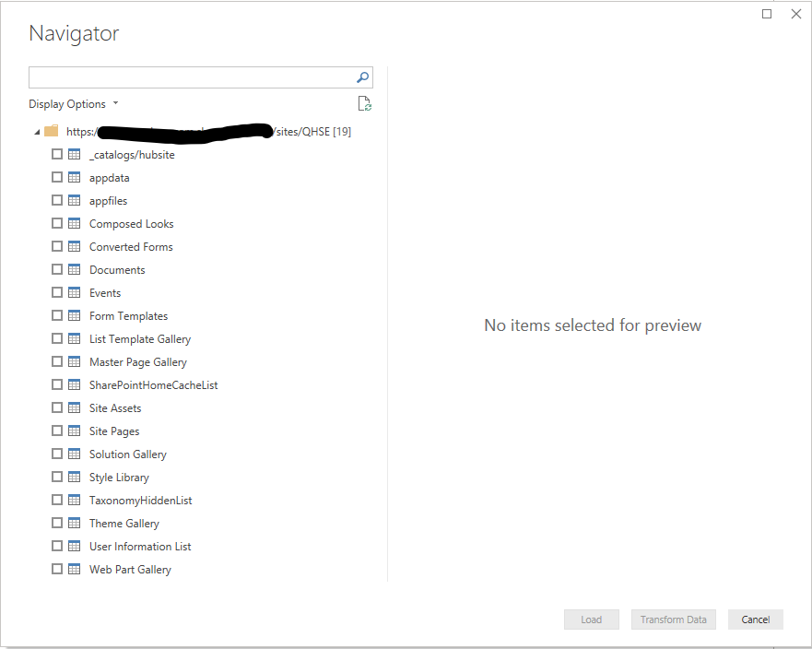The width and height of the screenshot is (812, 649).
Task: Click the folder icon of the QHSE site
Action: pyautogui.click(x=52, y=131)
